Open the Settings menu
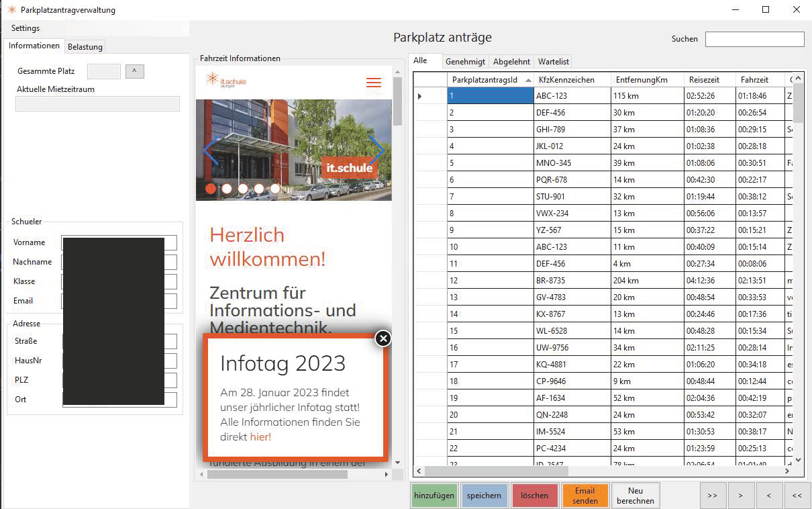Viewport: 812px width, 509px height. (x=25, y=28)
